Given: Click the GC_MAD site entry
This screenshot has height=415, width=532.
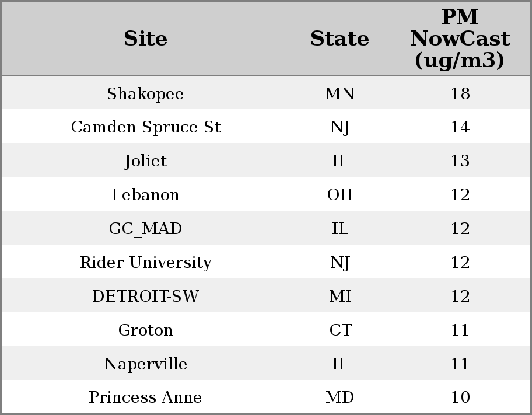Looking at the screenshot, I should (145, 228).
